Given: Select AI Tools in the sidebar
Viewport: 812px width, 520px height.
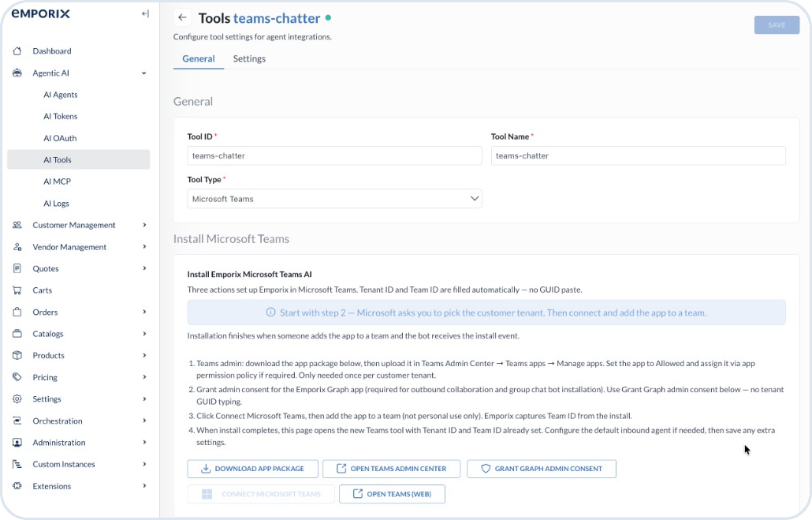Looking at the screenshot, I should click(79, 159).
